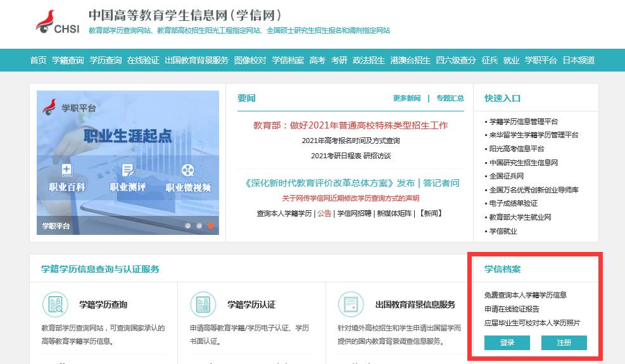The width and height of the screenshot is (625, 364).
Task: Click the 中国高等教育学生信息网 site title
Action: pos(185,15)
